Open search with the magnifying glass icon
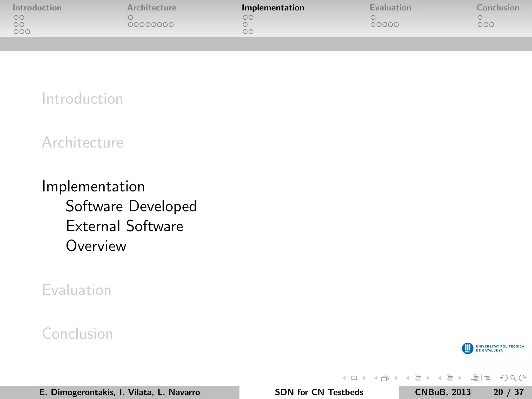Image resolution: width=532 pixels, height=399 pixels. click(513, 378)
